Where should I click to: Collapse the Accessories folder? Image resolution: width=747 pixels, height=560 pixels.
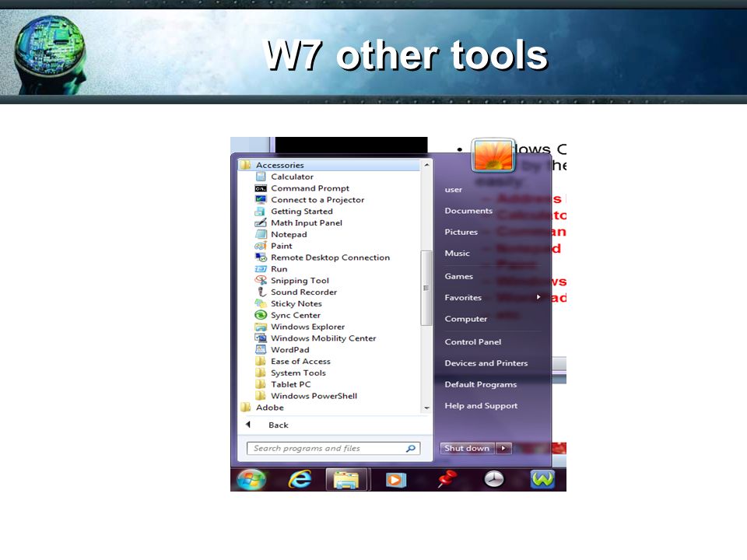328,165
